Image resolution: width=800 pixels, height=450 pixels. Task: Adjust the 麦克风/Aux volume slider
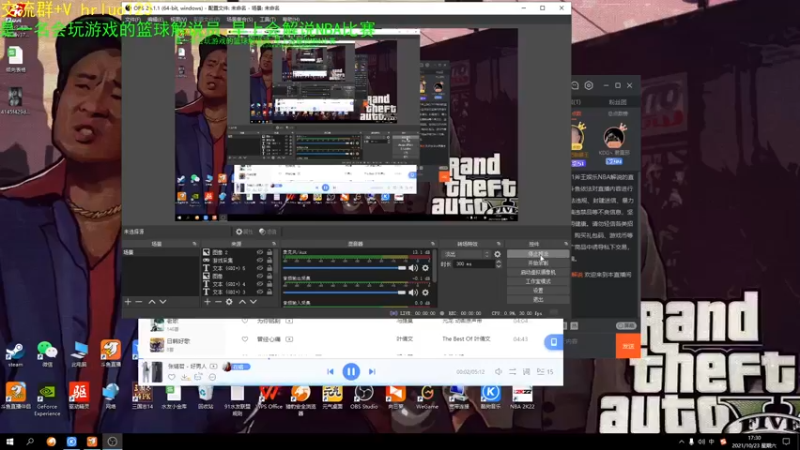pyautogui.click(x=344, y=268)
